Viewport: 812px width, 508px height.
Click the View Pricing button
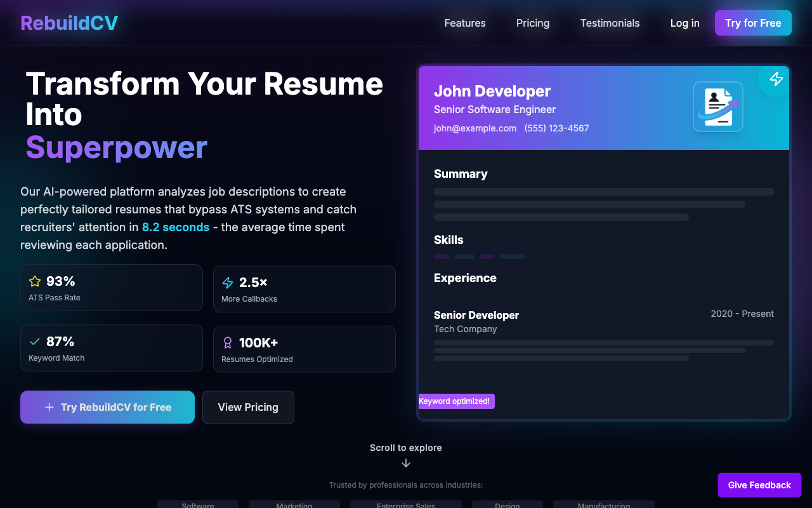(x=248, y=407)
